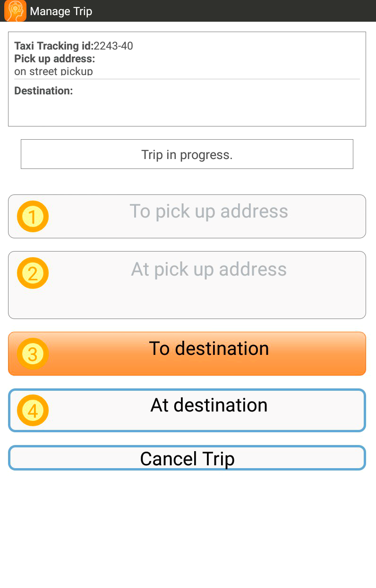376x588 pixels.
Task: Click the empty area below Destination label
Action: tap(187, 110)
